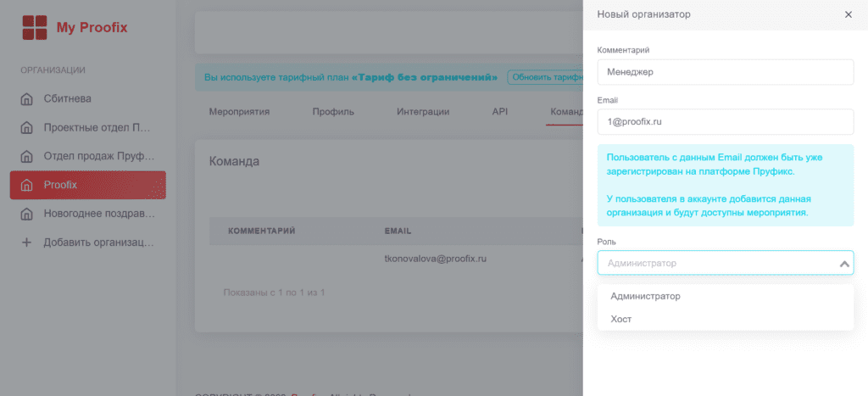Screen dimensions: 868x396
Task: Choose Администратор from the role list
Action: (x=726, y=296)
